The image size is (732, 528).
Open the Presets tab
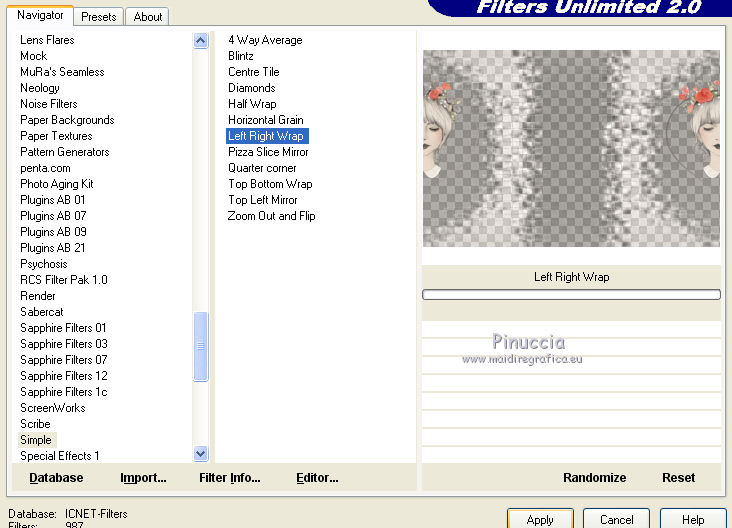pos(99,17)
